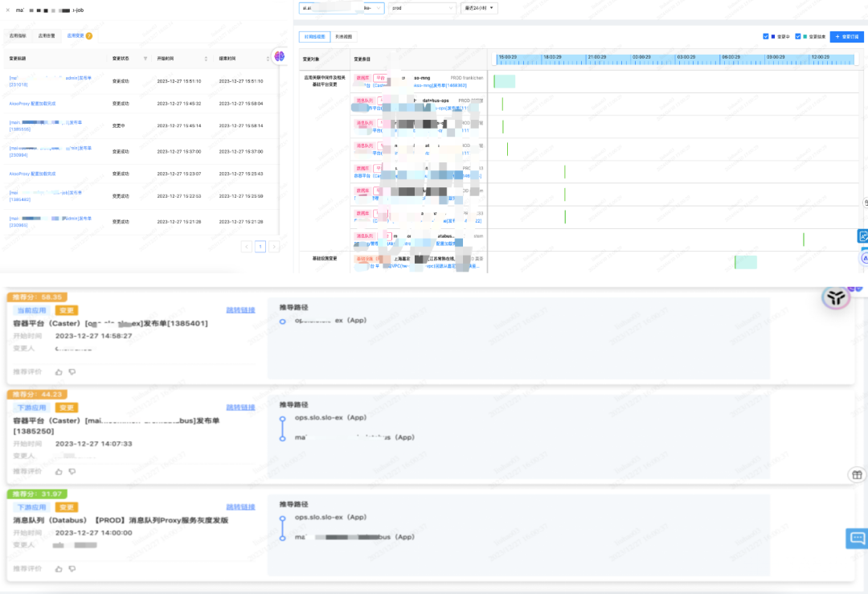Click the round logo avatar above recommendations
Image resolution: width=868 pixels, height=594 pixels.
[835, 298]
